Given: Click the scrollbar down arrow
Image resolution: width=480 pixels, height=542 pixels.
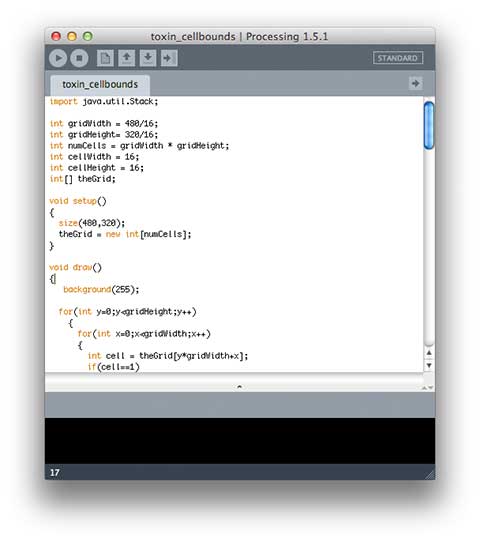Looking at the screenshot, I should tap(429, 365).
